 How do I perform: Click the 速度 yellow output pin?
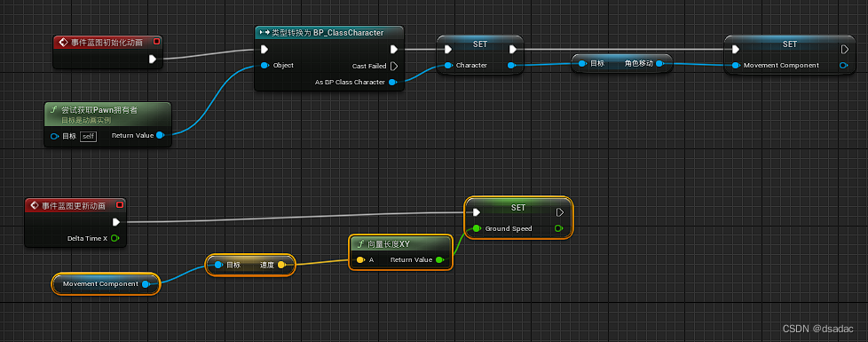click(281, 265)
